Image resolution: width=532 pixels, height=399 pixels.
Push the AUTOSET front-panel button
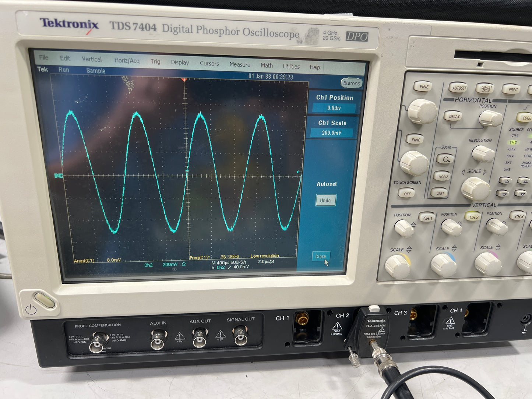tap(459, 88)
